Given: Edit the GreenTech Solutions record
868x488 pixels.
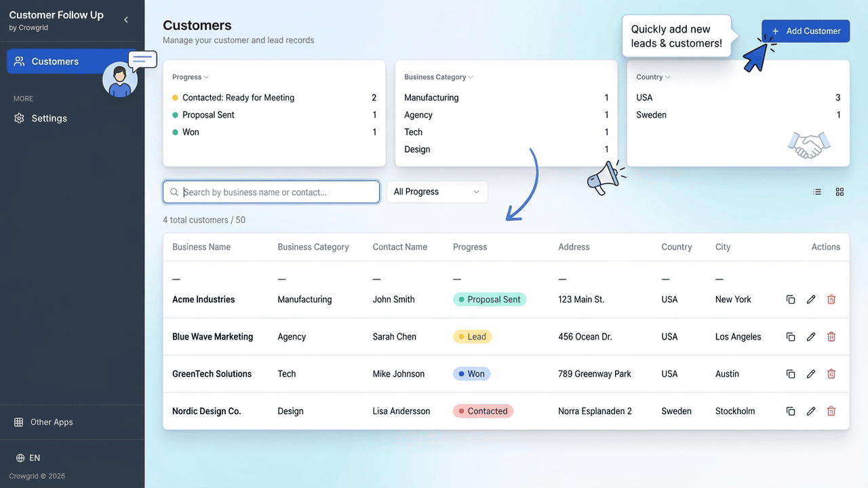Looking at the screenshot, I should pos(811,374).
